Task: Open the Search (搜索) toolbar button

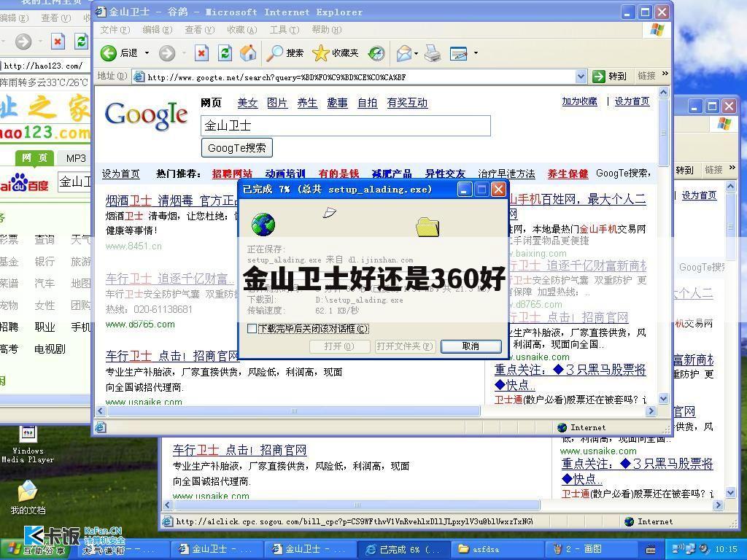Action: pyautogui.click(x=285, y=52)
